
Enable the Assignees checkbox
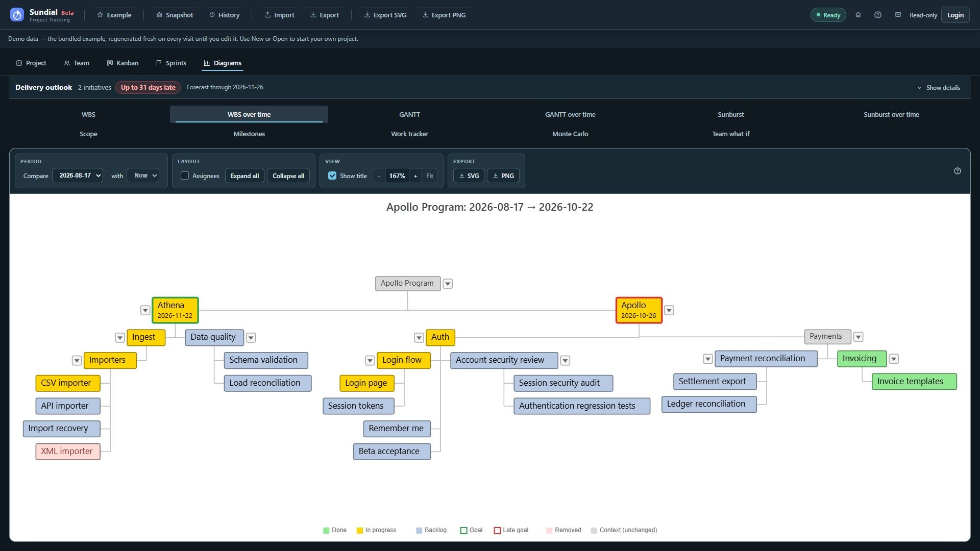[x=185, y=176]
